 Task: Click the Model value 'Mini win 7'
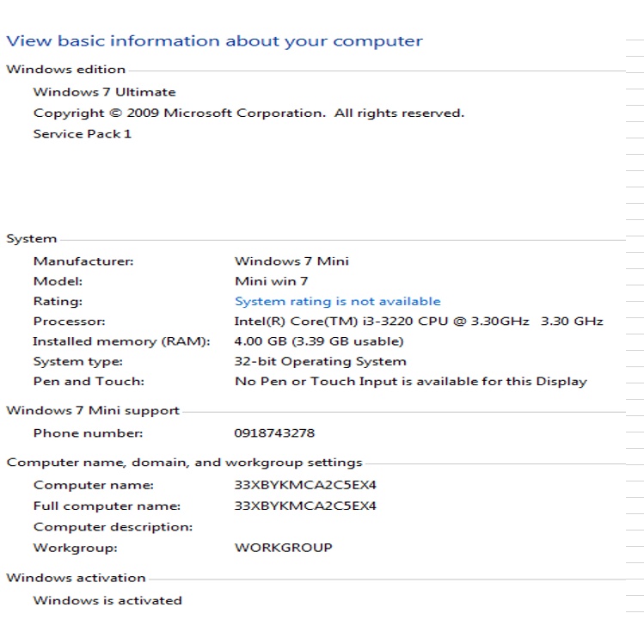(271, 281)
